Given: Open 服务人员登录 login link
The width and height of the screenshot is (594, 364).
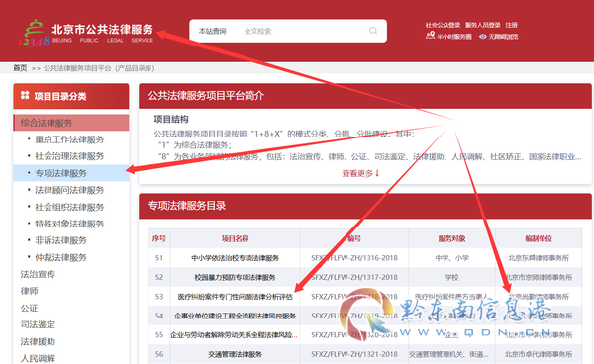Looking at the screenshot, I should coord(483,25).
